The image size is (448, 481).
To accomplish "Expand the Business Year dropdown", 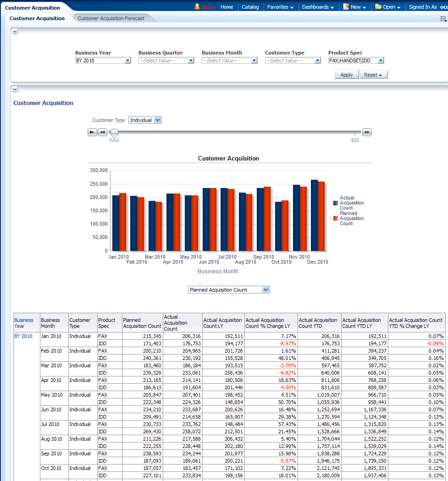I will click(127, 61).
